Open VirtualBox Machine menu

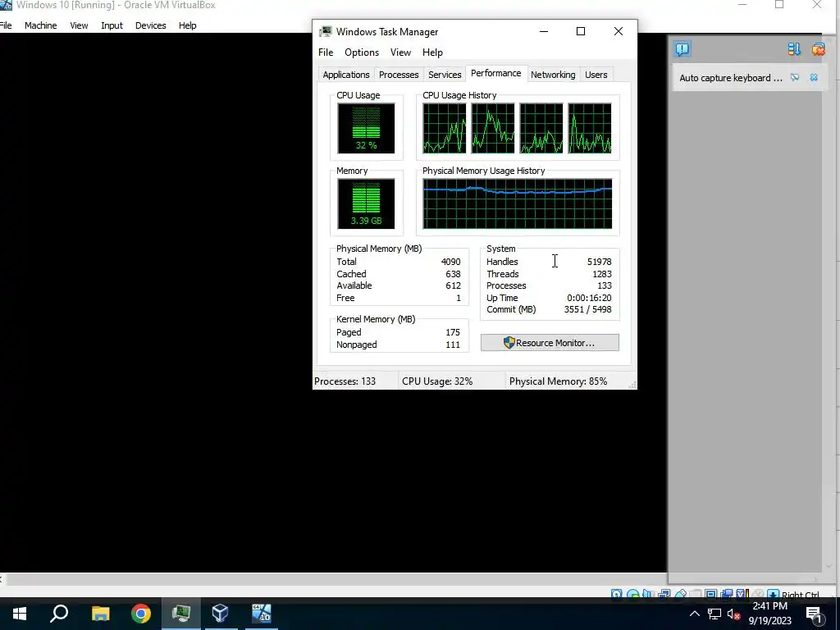coord(41,25)
